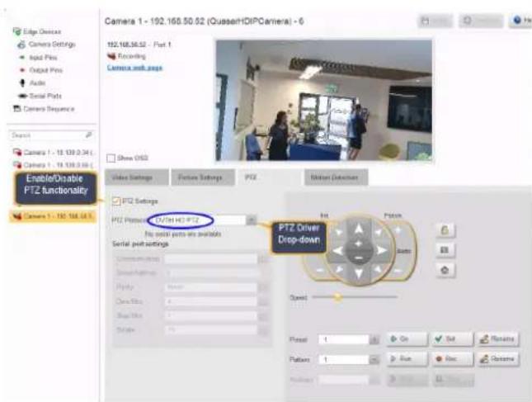
Task: Click the Help button at top right
Action: 521,21
